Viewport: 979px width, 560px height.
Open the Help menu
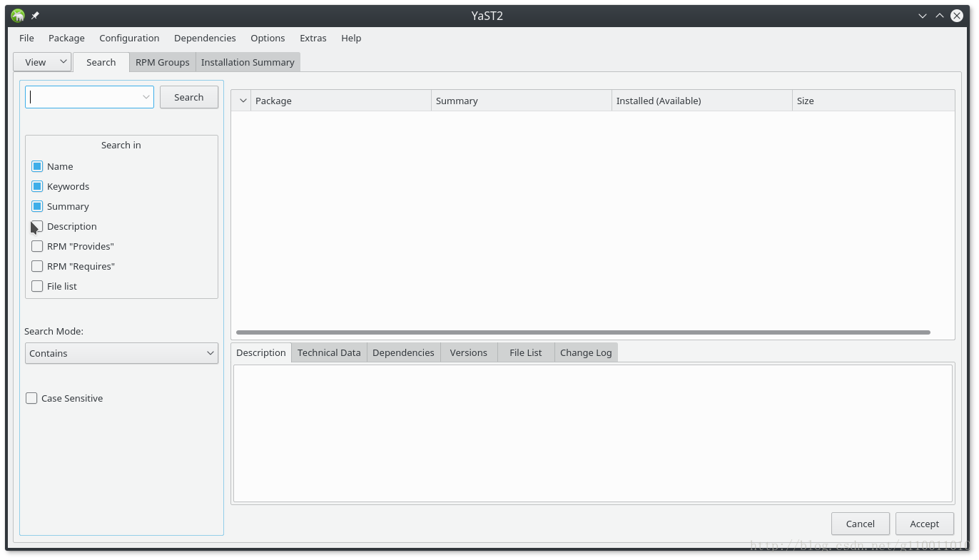point(351,38)
